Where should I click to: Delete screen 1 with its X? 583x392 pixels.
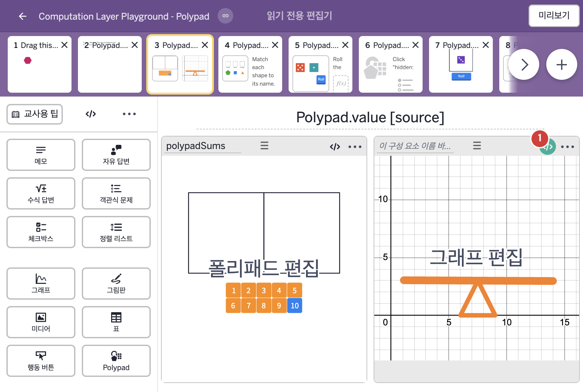pyautogui.click(x=64, y=45)
